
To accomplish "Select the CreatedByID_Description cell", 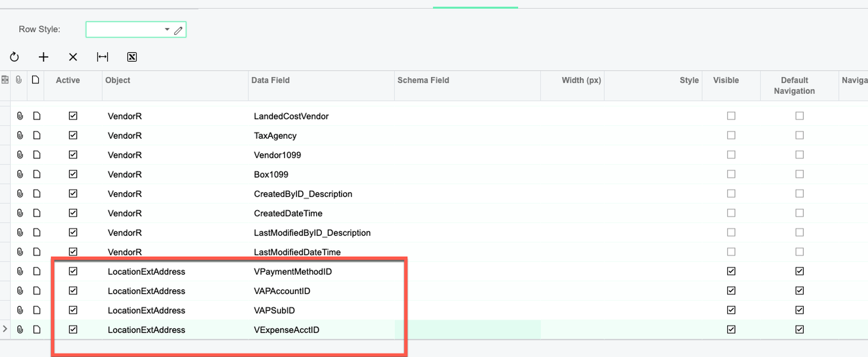I will click(x=321, y=194).
